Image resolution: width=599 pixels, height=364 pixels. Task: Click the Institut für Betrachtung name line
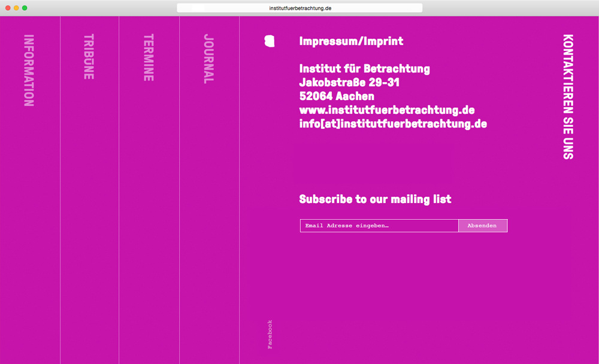coord(364,69)
